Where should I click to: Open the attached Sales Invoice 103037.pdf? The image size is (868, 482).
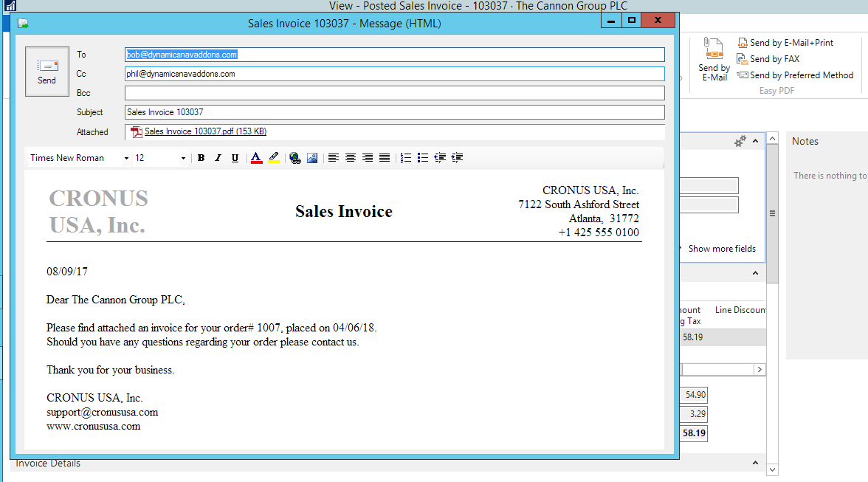(205, 131)
